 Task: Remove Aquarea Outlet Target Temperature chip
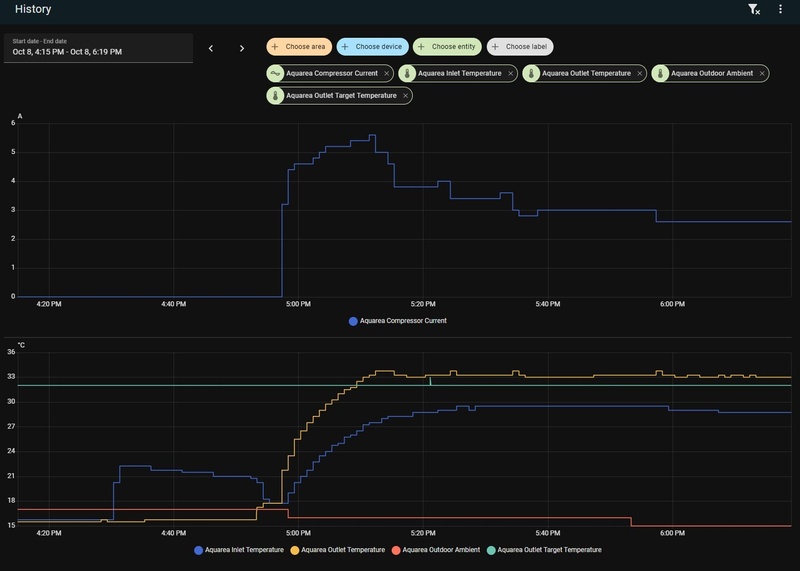pyautogui.click(x=406, y=96)
